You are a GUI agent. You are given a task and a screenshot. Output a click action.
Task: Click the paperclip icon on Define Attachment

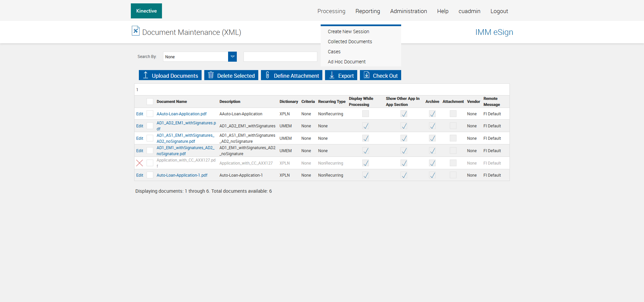pyautogui.click(x=267, y=75)
